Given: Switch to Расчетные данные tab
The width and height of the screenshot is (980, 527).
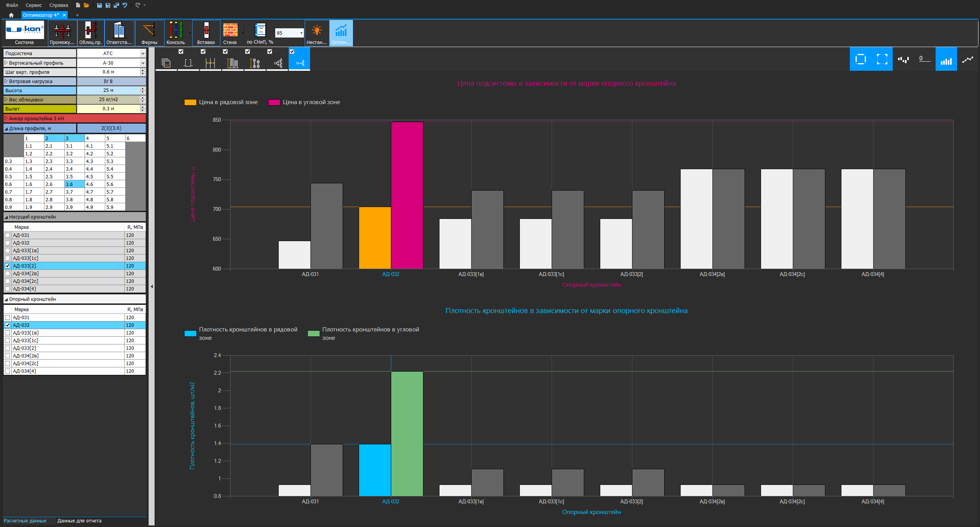Looking at the screenshot, I should 25,521.
